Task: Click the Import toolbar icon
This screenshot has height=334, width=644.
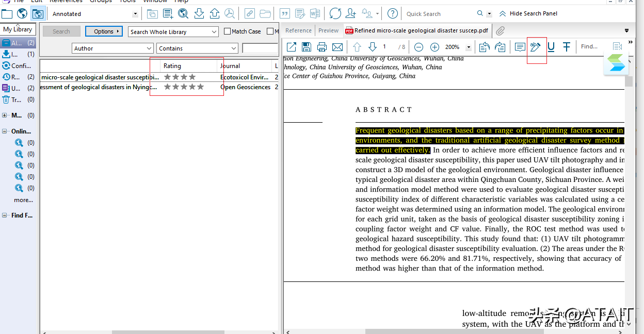Action: pyautogui.click(x=199, y=13)
